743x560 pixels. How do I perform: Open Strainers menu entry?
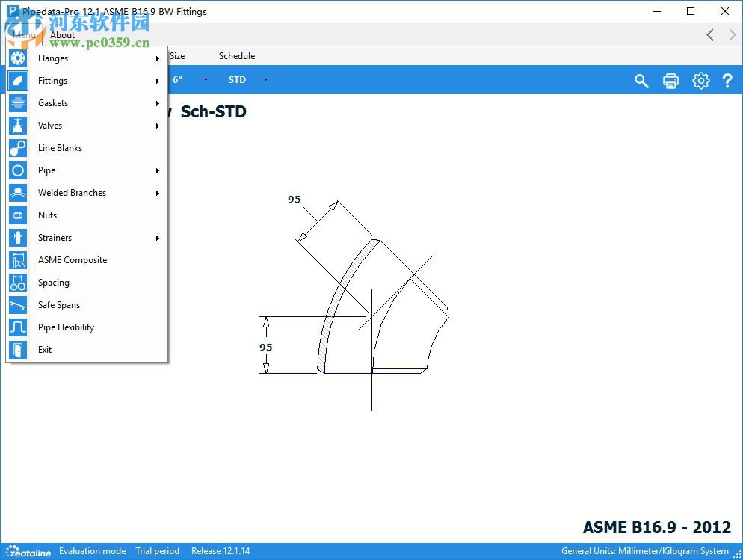pyautogui.click(x=87, y=237)
